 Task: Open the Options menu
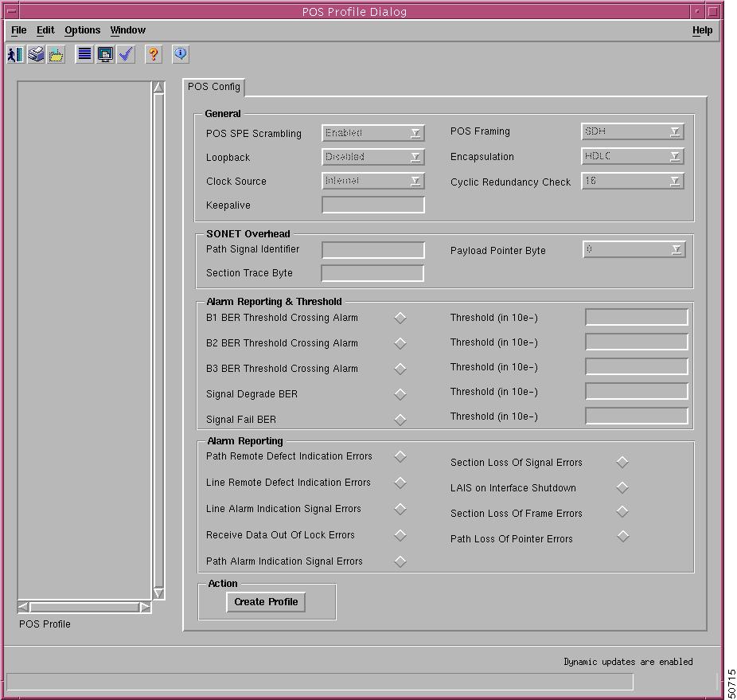tap(82, 30)
